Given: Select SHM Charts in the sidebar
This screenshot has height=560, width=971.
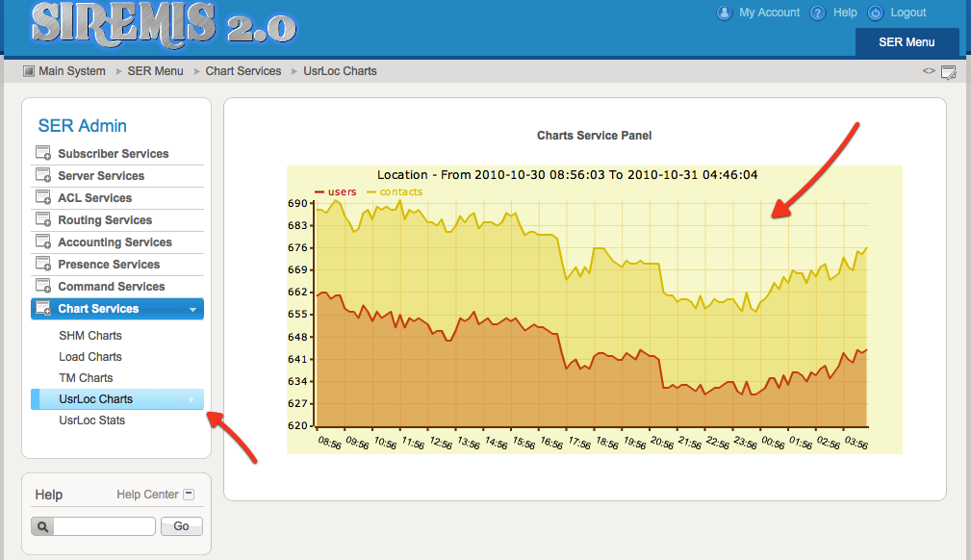Looking at the screenshot, I should coord(90,336).
